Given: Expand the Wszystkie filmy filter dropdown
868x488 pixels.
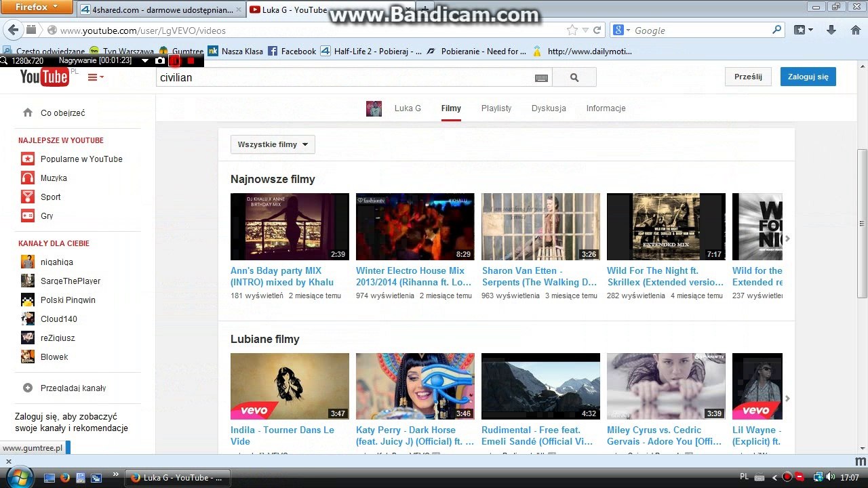Looking at the screenshot, I should (x=273, y=144).
